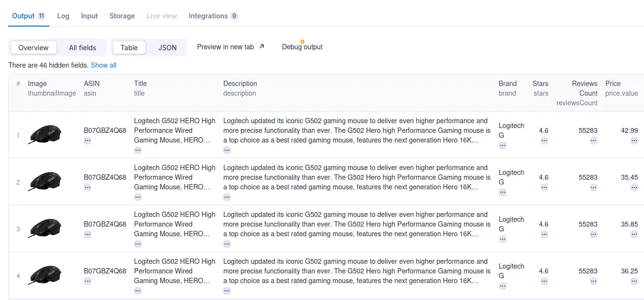Viewport: 644px width, 300px height.
Task: Click the price value 35.85
Action: [x=629, y=224]
